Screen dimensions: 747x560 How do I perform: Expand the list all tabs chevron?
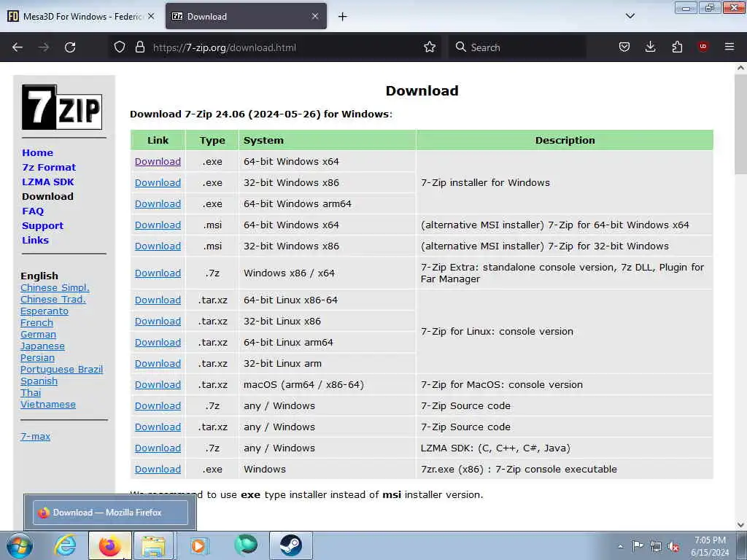point(630,16)
